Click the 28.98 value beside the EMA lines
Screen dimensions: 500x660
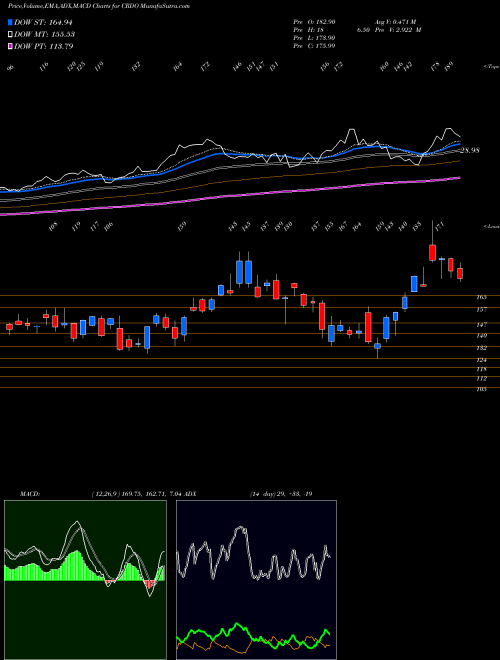(470, 150)
